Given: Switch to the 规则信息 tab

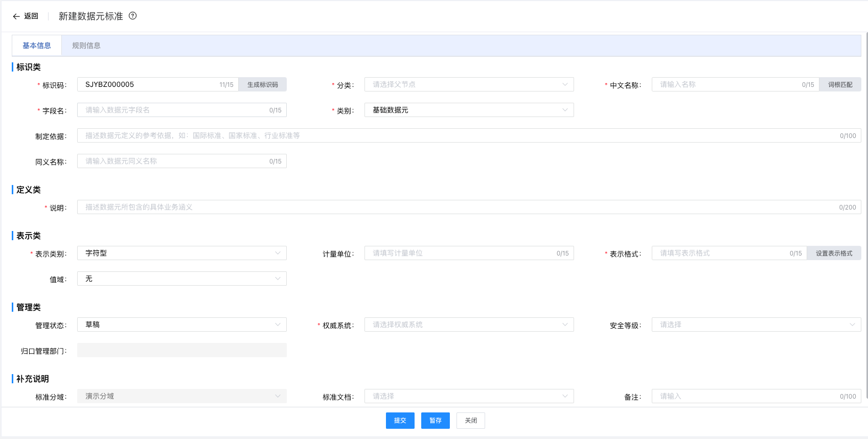Looking at the screenshot, I should (86, 45).
